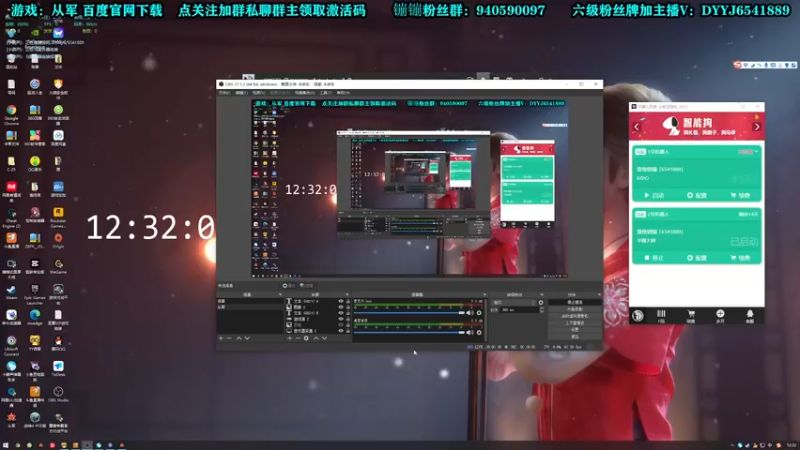Viewport: 800px width, 450px height.
Task: Remove selected source with the minus icon
Action: (298, 338)
